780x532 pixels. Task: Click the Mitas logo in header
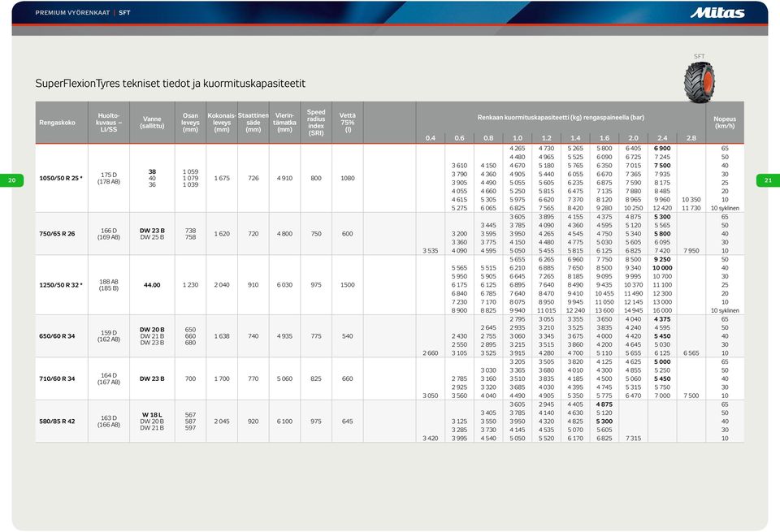pos(717,13)
